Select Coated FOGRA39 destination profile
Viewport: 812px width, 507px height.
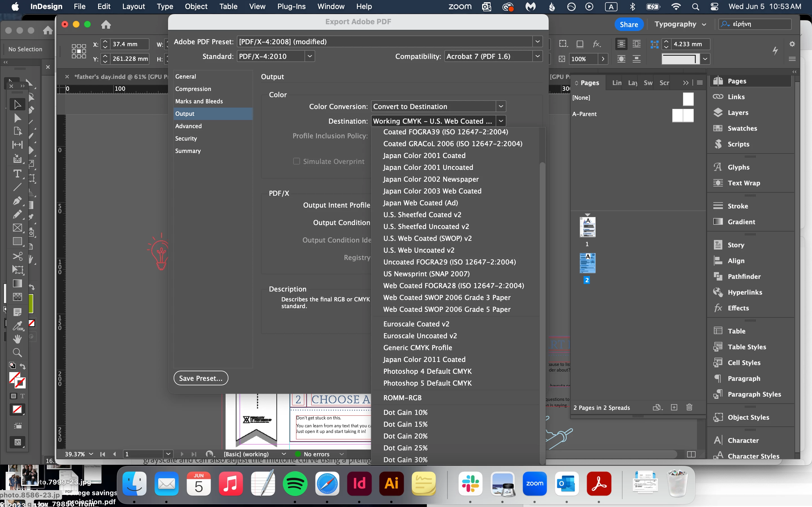[445, 132]
